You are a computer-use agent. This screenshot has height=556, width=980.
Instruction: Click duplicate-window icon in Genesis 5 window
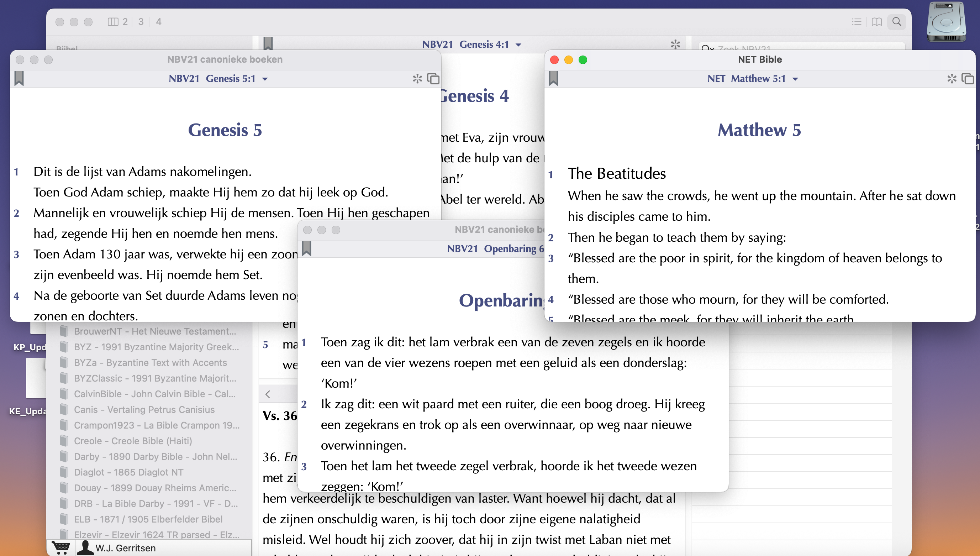pyautogui.click(x=433, y=79)
